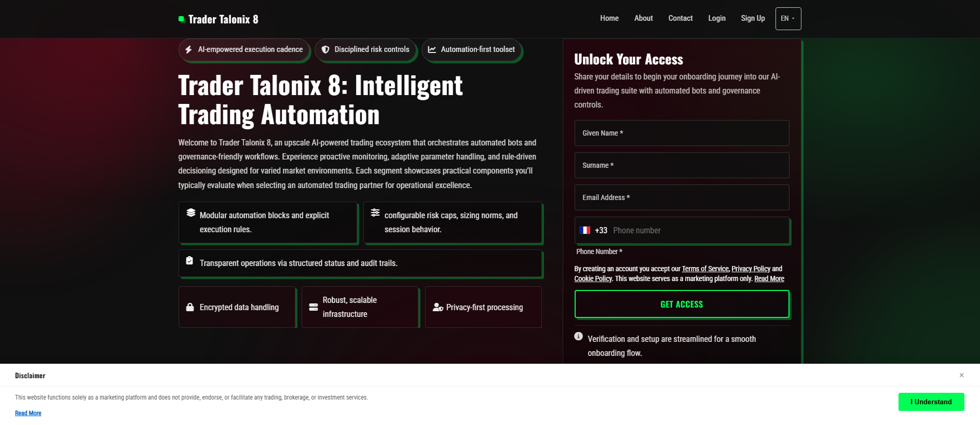
Task: Focus the Given Name input field
Action: click(x=682, y=133)
